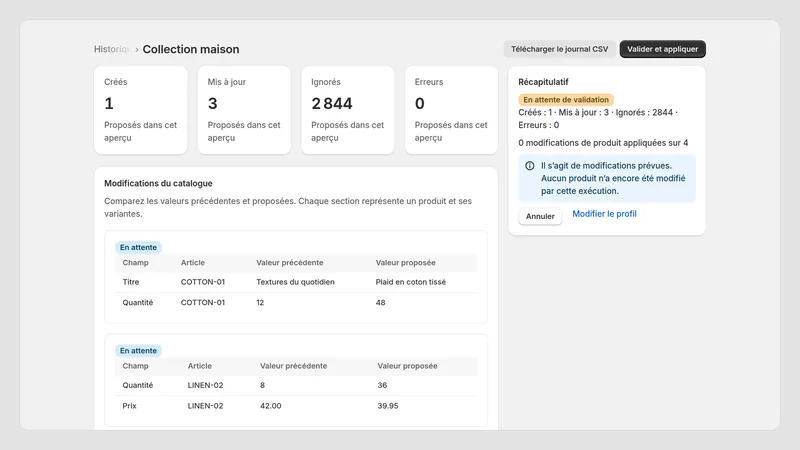This screenshot has width=800, height=450.
Task: Click the En attente badge above COTTON-01
Action: 138,247
